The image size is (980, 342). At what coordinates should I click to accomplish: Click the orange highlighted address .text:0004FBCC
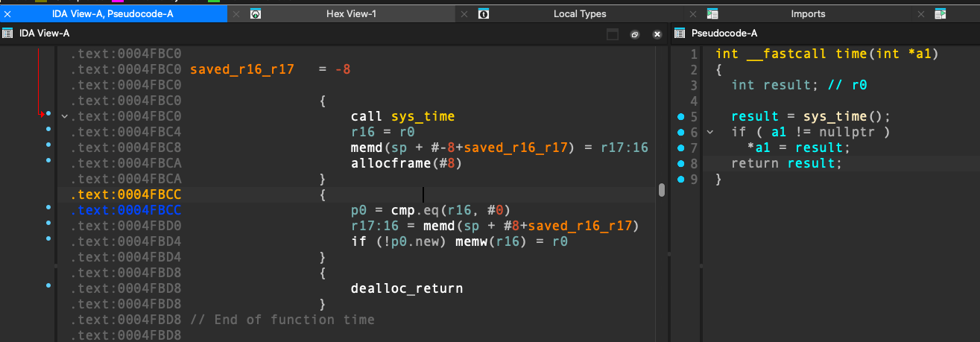click(126, 194)
